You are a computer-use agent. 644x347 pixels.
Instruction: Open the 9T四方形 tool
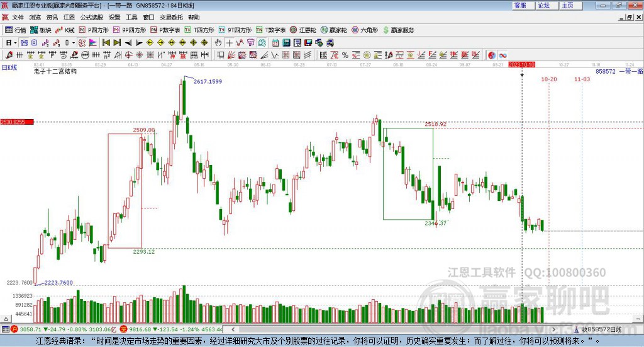pyautogui.click(x=235, y=30)
